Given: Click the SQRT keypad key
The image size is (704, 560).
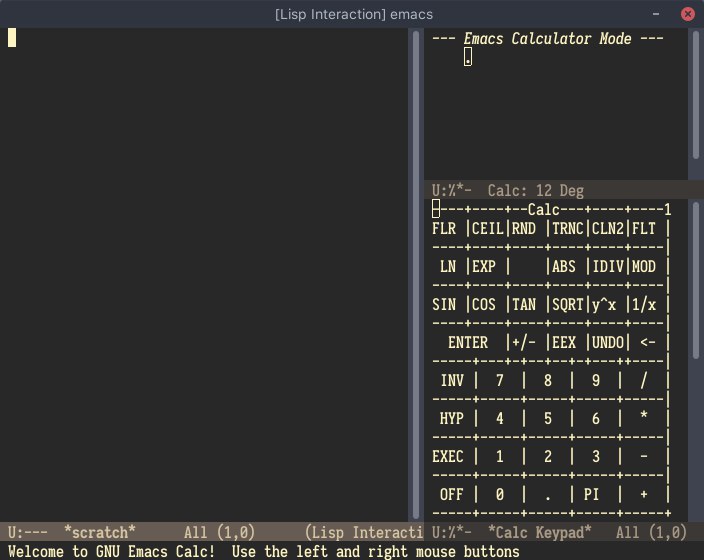Looking at the screenshot, I should [568, 304].
